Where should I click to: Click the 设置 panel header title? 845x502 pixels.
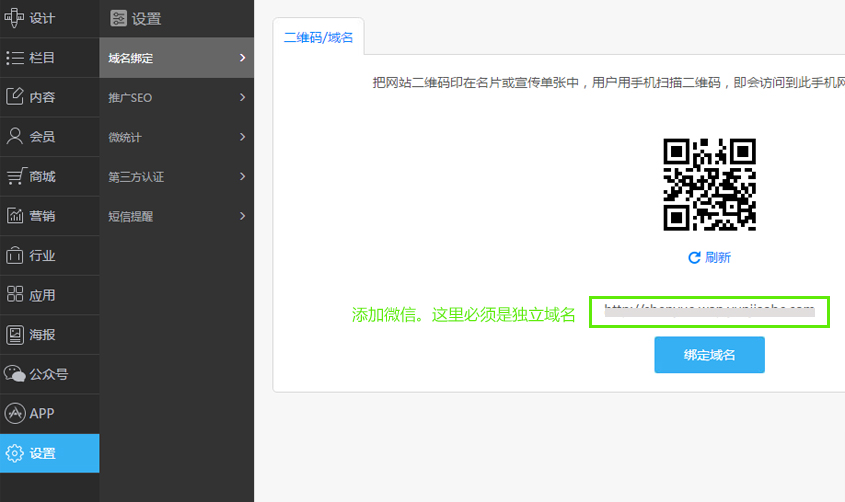tap(146, 19)
